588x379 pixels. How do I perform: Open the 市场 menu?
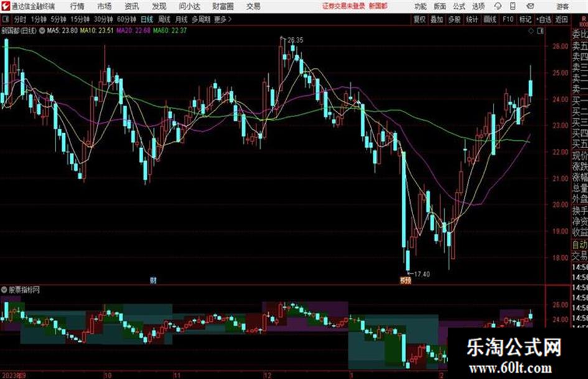(x=105, y=6)
